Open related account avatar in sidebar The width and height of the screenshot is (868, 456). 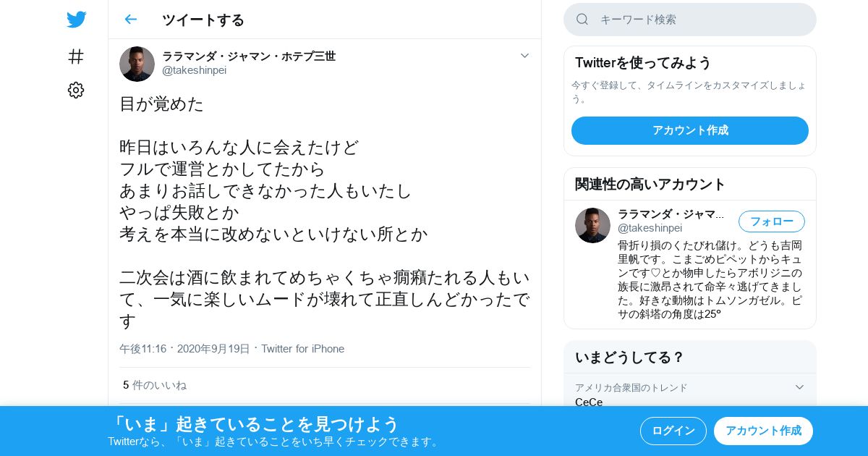point(592,225)
